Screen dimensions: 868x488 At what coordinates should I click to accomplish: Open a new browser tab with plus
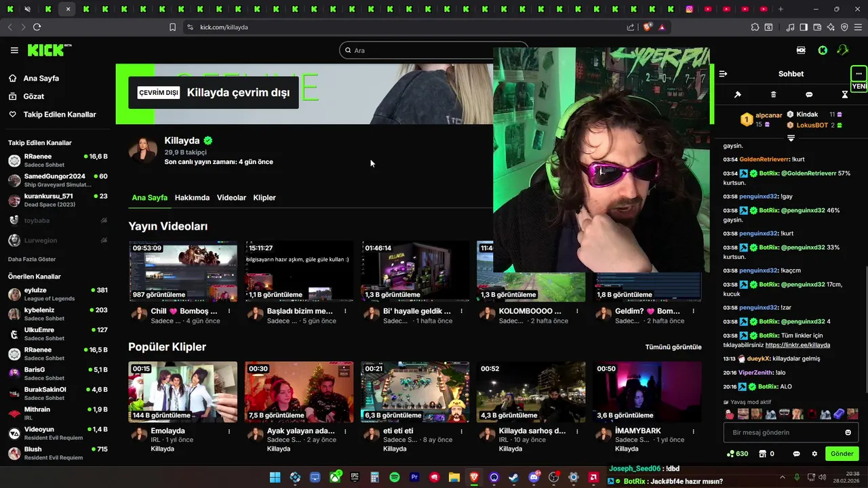point(781,9)
